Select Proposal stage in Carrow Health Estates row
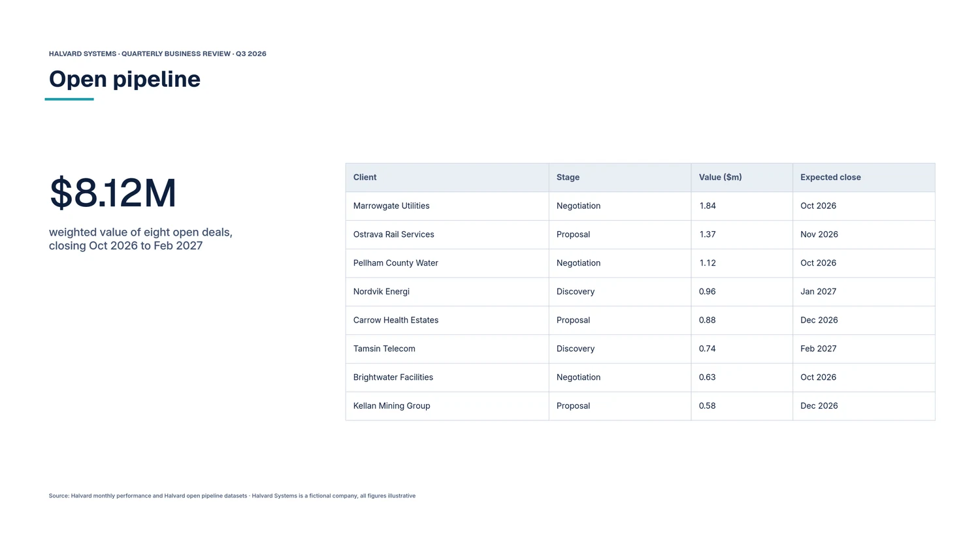 [x=620, y=321]
